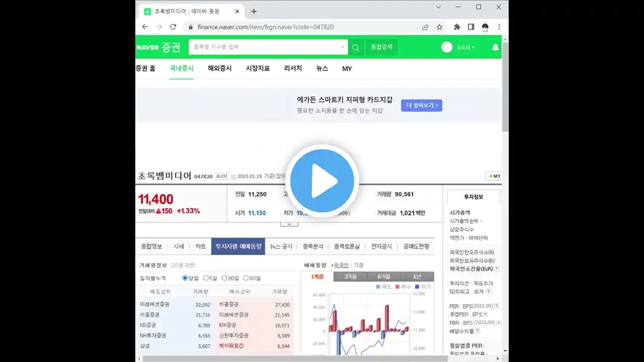
Task: Select the 당일 radio button
Action: (185, 278)
